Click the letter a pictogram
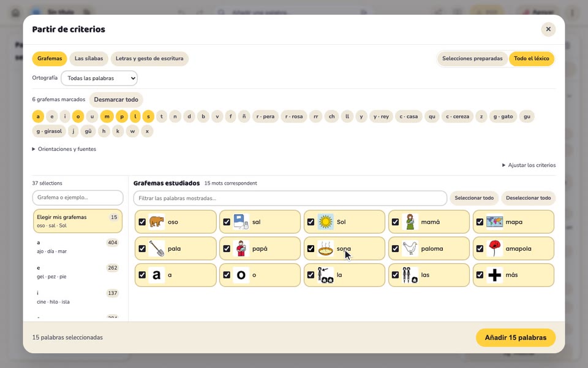The height and width of the screenshot is (368, 588). pos(156,275)
